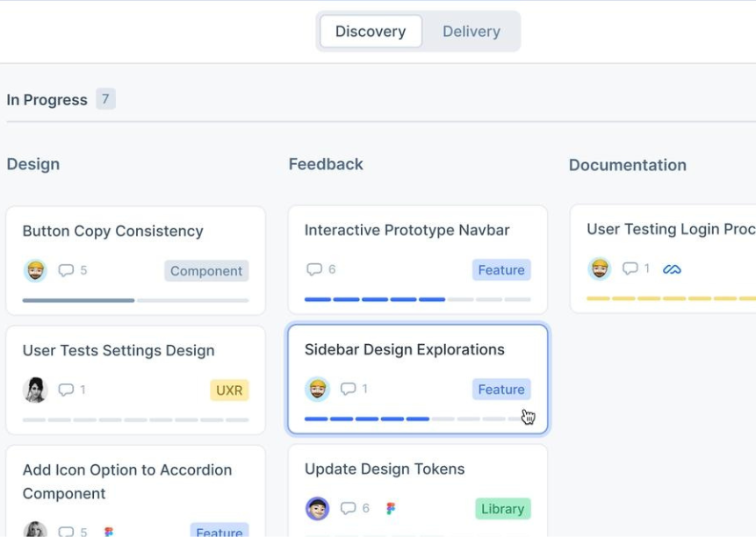Click the blue link icon on User Testing card
This screenshot has width=756, height=537.
pos(672,268)
